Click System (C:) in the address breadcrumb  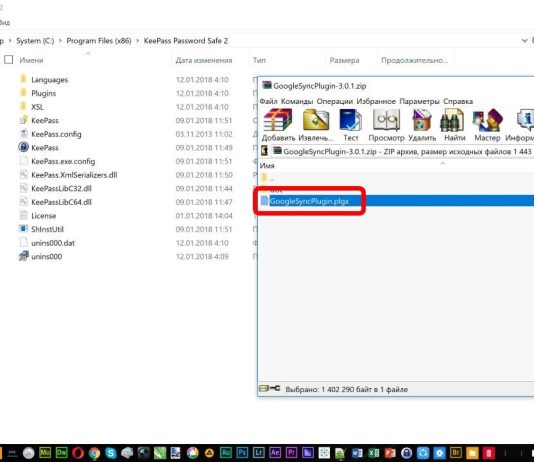point(35,41)
